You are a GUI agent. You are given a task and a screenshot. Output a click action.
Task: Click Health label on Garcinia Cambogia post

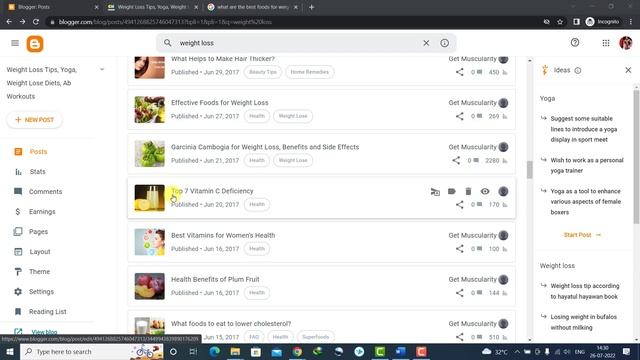point(257,160)
